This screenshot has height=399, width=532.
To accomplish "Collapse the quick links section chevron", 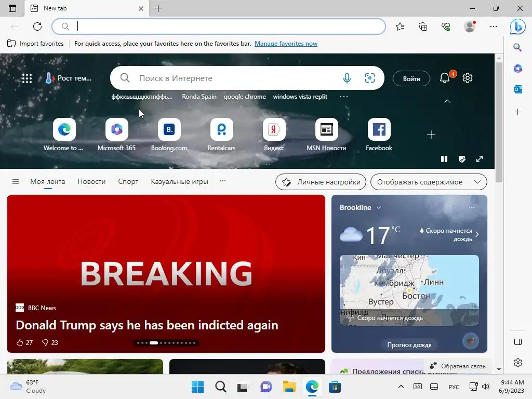I will [x=447, y=101].
